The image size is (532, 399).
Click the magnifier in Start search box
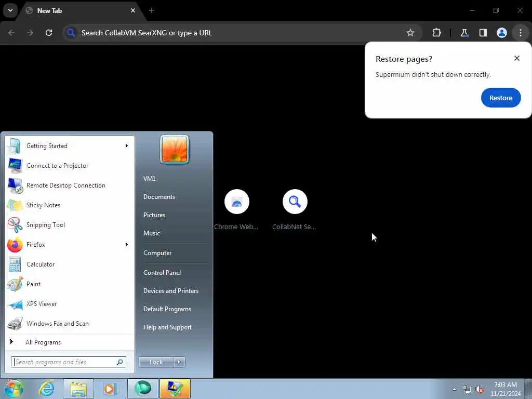[x=120, y=362]
